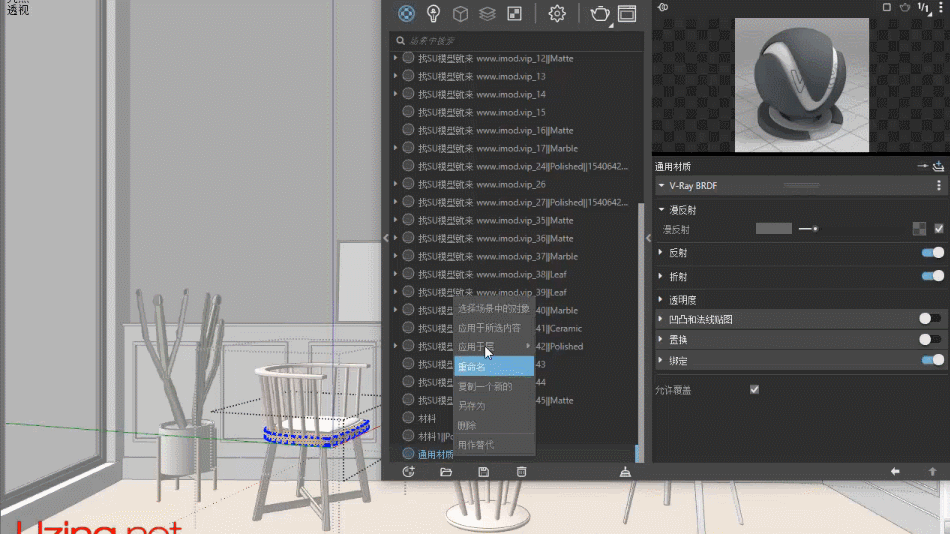Uncheck the 允许覆盖 checkbox

point(754,389)
